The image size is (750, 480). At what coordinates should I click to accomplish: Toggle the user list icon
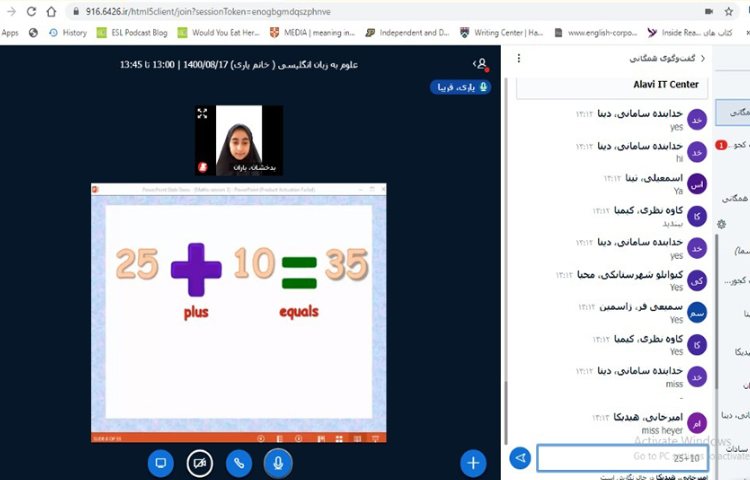[x=481, y=64]
